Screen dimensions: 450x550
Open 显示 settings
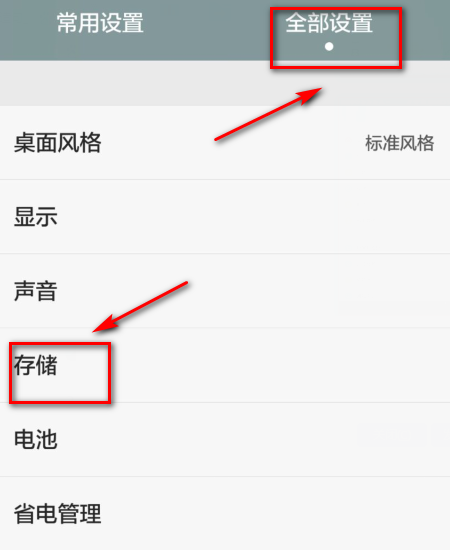tap(225, 216)
